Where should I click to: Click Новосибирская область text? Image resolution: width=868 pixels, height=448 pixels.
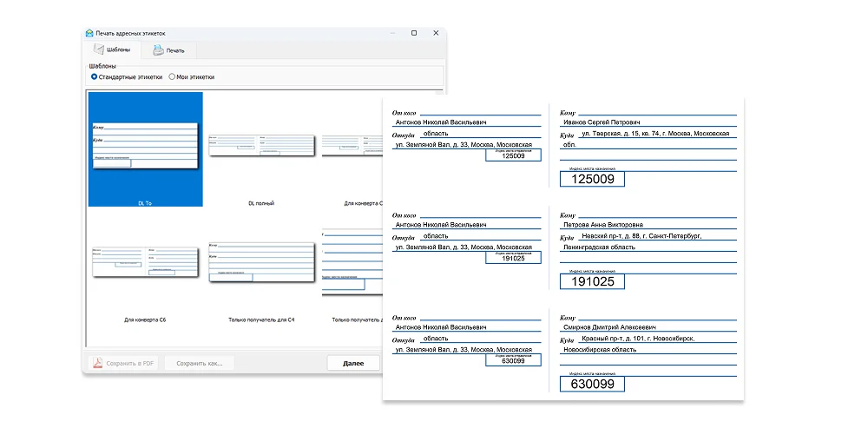point(600,350)
